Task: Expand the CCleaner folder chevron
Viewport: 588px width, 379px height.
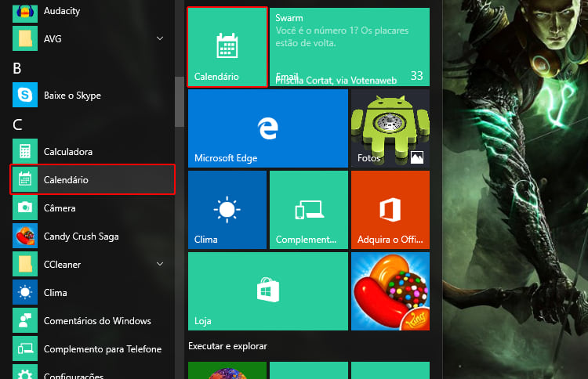Action: (160, 264)
